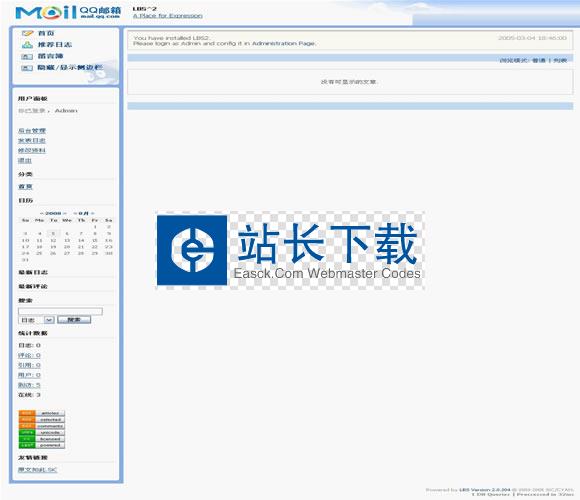Image resolution: width=580 pixels, height=500 pixels.
Task: Toggle sidebar with 隐藏/显示侧边栏
Action: click(70, 68)
